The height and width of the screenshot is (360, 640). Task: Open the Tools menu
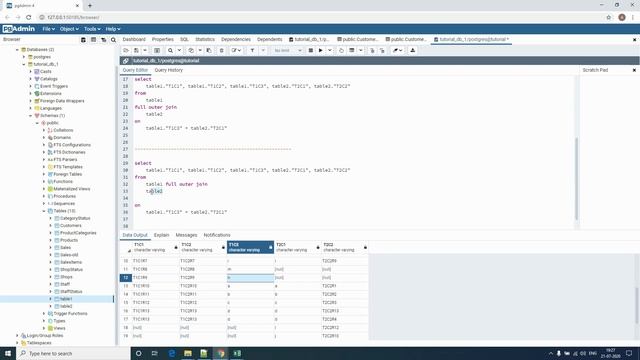coord(92,29)
